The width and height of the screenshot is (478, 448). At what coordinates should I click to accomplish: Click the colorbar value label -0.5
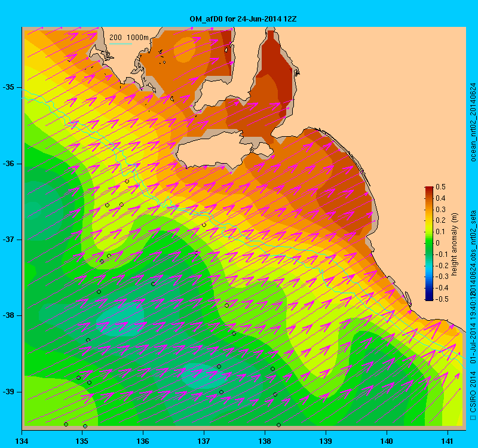point(441,299)
